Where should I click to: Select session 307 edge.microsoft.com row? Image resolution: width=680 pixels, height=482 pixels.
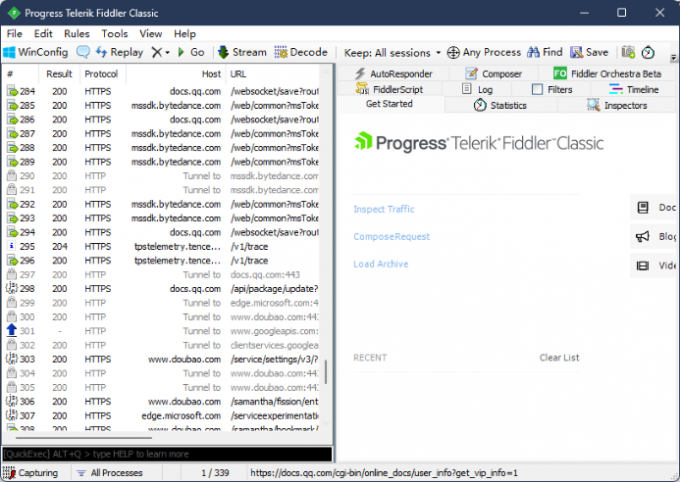click(x=162, y=416)
